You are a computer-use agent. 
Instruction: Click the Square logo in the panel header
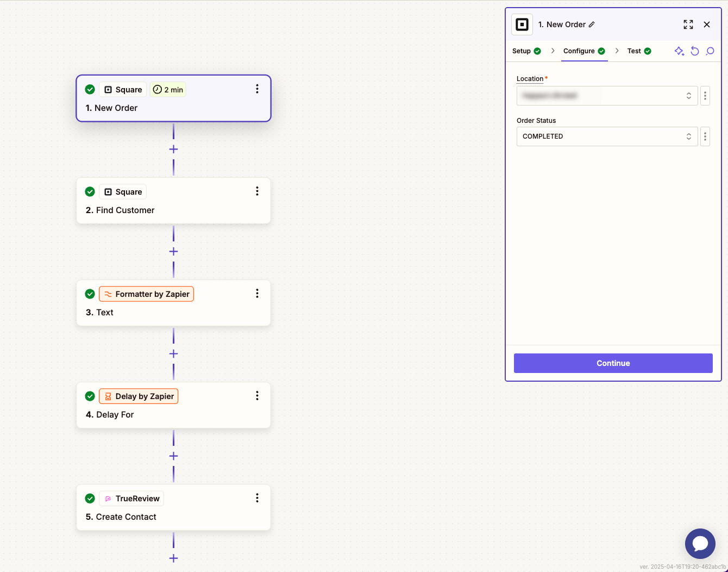(522, 24)
